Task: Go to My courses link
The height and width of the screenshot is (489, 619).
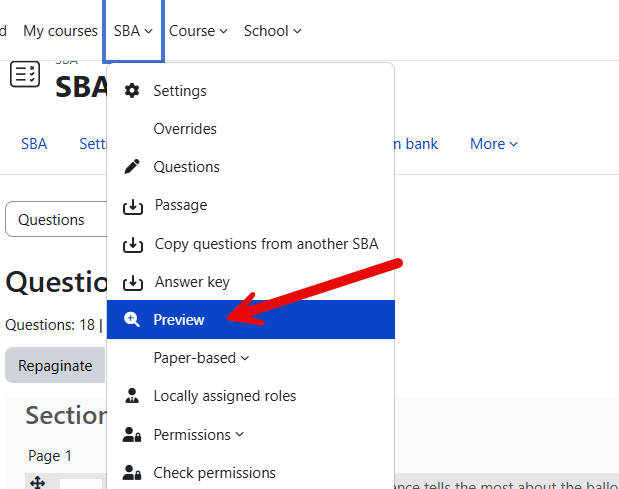Action: click(60, 31)
